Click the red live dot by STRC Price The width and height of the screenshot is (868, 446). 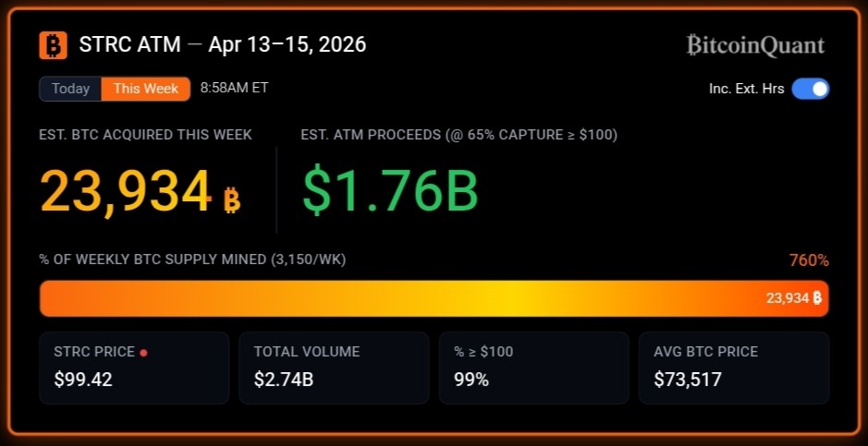(143, 353)
